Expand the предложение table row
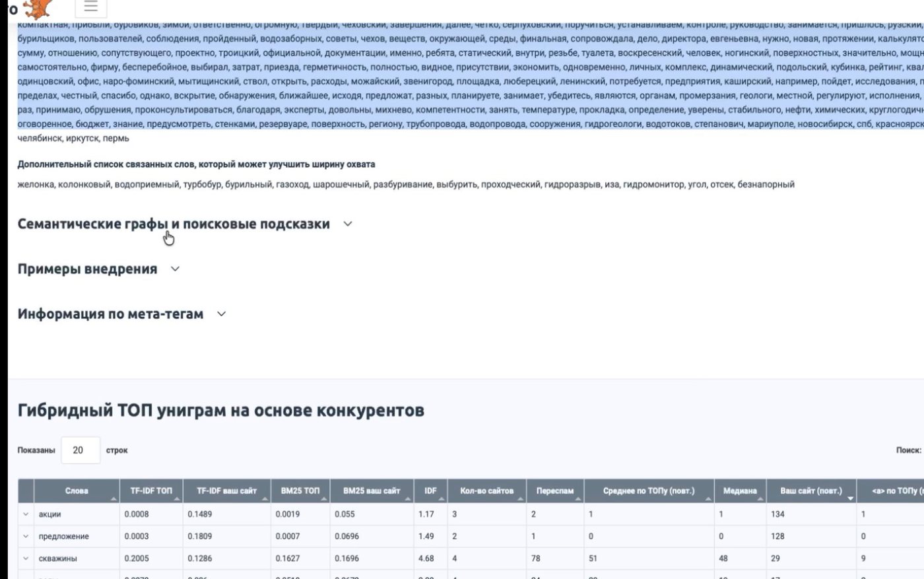This screenshot has width=924, height=579. [26, 536]
